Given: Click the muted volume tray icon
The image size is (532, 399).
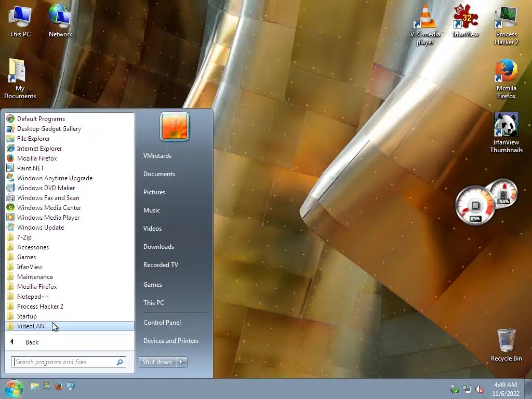Looking at the screenshot, I should coord(480,390).
